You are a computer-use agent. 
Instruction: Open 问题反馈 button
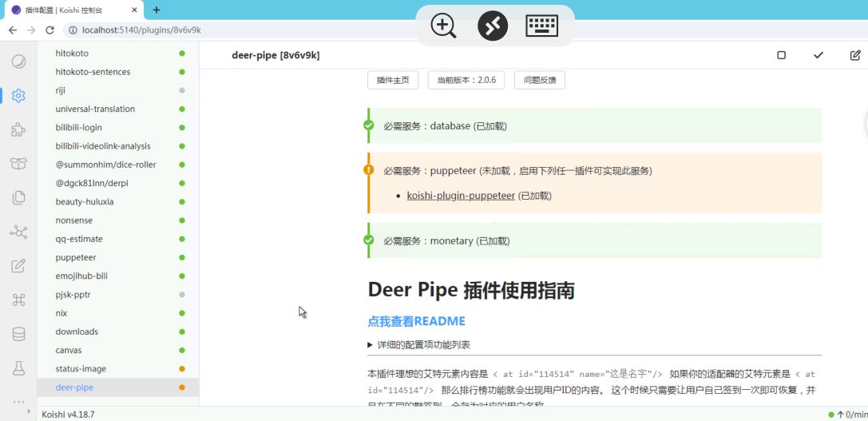click(540, 80)
